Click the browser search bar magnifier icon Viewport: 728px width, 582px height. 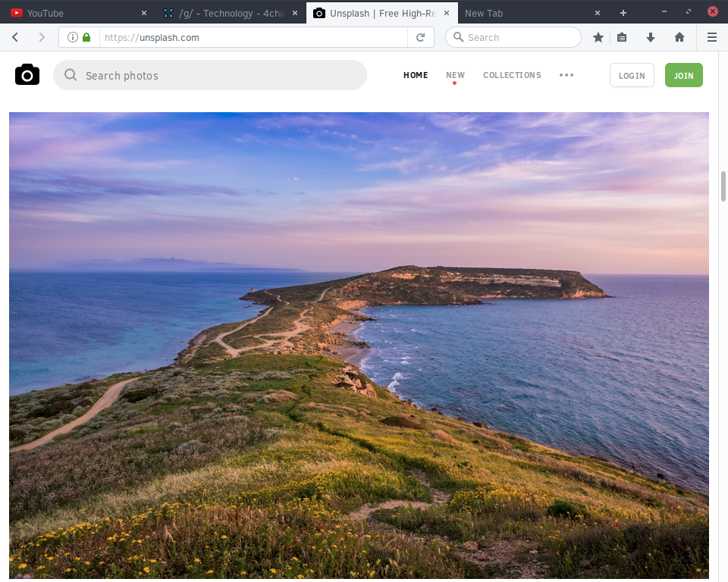click(x=458, y=36)
